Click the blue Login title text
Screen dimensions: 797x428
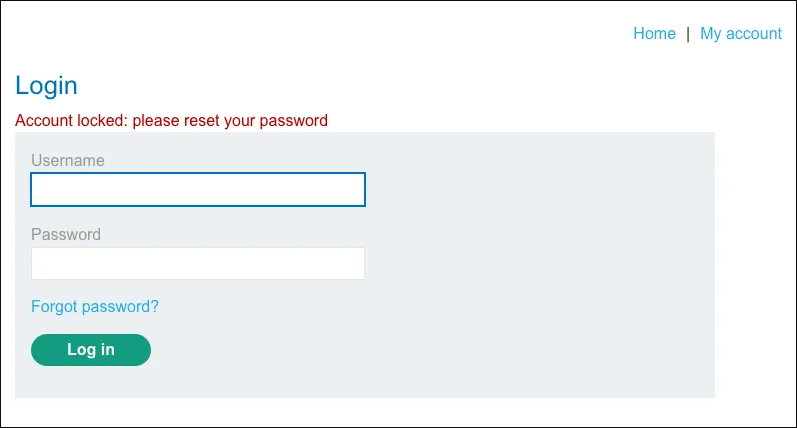(x=47, y=86)
